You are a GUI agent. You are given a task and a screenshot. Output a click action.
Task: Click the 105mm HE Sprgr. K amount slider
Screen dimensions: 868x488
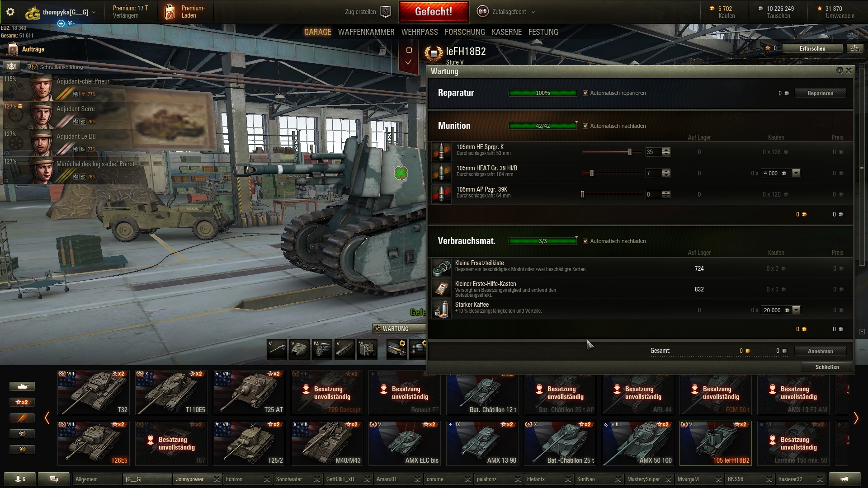click(x=612, y=152)
